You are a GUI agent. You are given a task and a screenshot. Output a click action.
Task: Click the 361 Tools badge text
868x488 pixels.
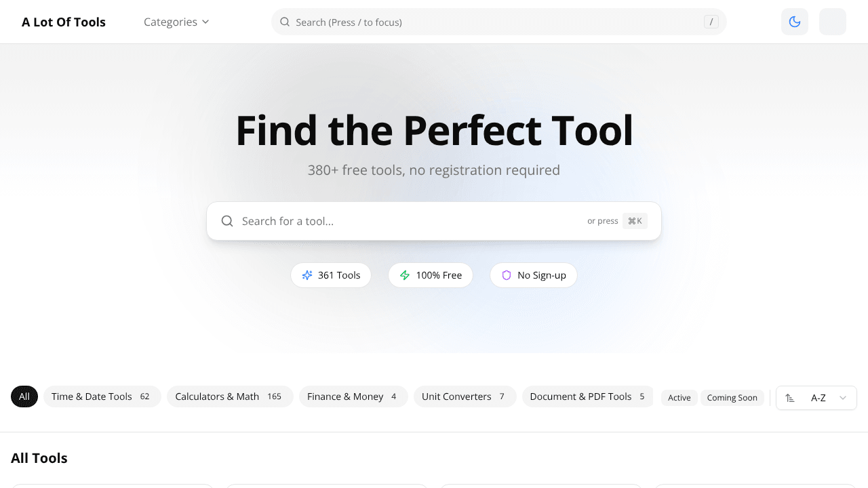[339, 275]
